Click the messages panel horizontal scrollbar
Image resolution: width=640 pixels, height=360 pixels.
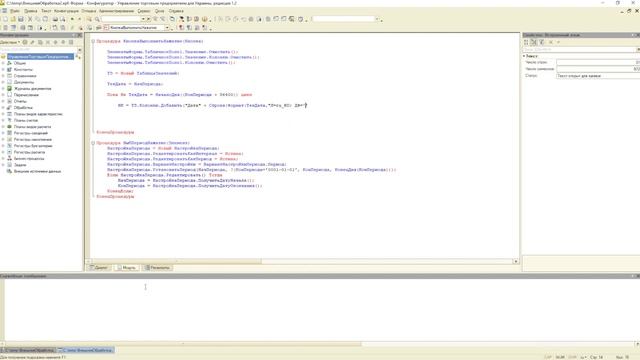[320, 344]
